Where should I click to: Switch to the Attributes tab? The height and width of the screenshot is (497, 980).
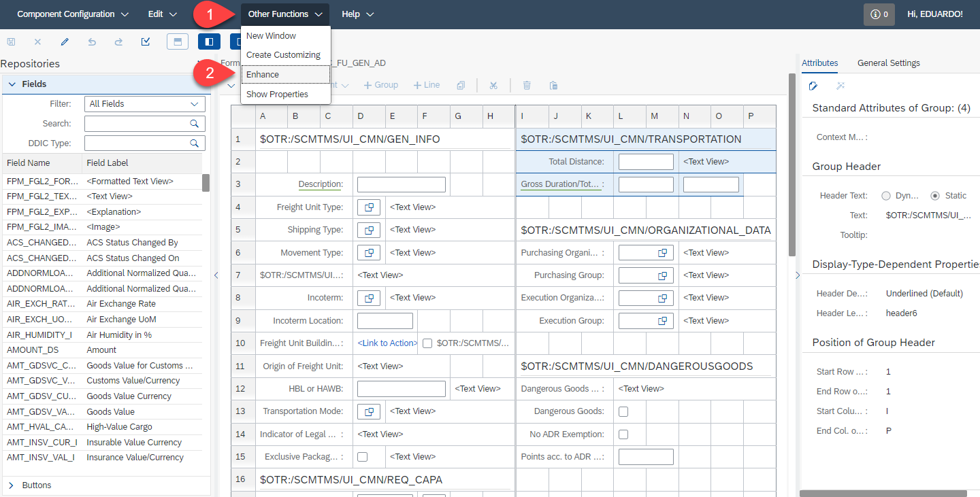pyautogui.click(x=819, y=63)
